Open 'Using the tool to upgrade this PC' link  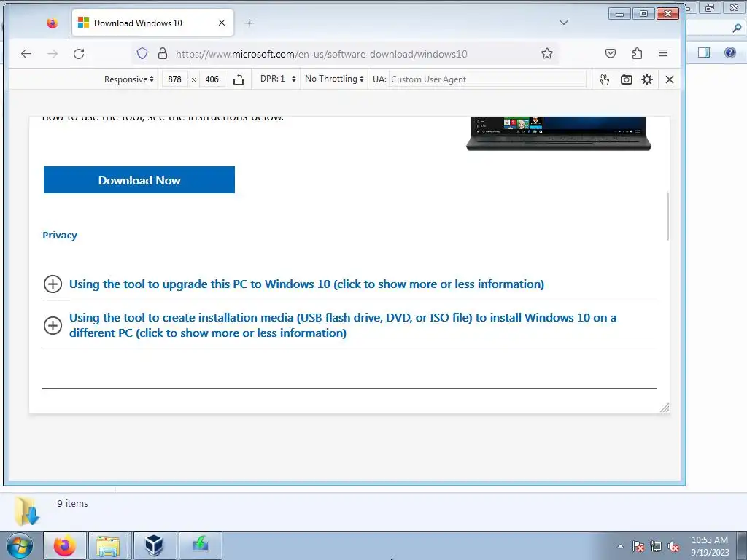pyautogui.click(x=306, y=284)
